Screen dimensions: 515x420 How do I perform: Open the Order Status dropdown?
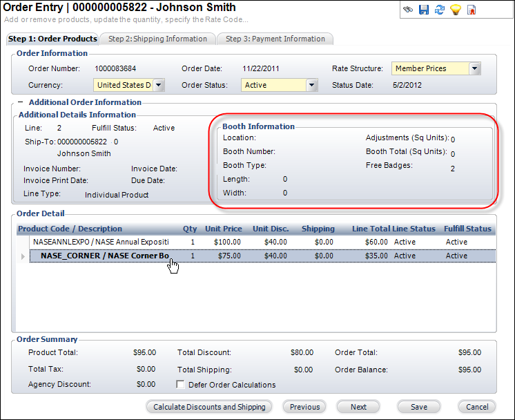[x=311, y=85]
